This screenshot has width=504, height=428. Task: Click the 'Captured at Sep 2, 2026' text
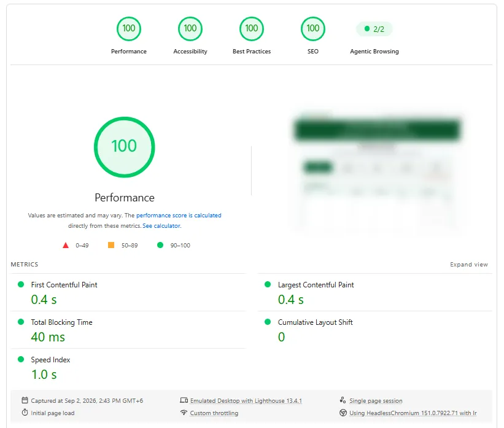(87, 400)
